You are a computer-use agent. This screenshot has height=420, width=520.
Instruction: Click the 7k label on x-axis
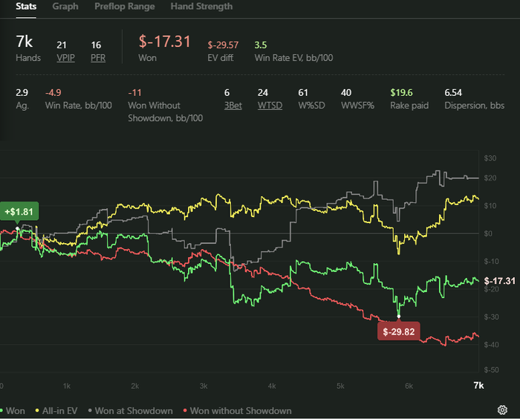478,386
